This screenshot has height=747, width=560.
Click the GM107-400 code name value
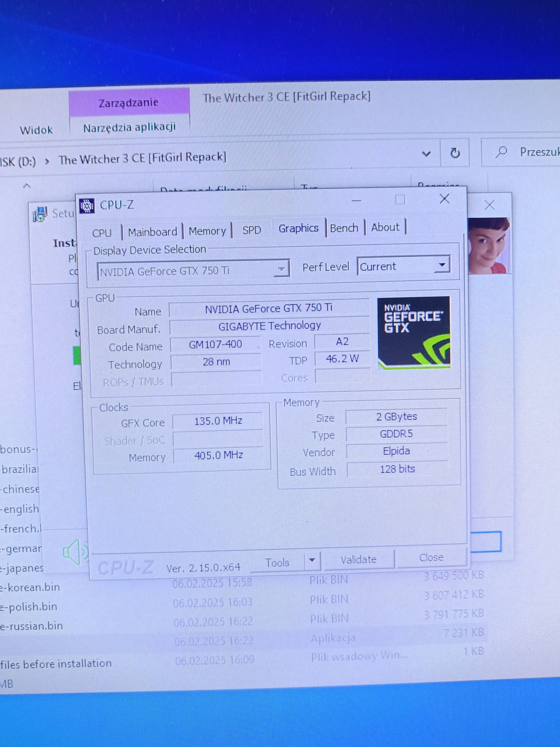point(215,344)
